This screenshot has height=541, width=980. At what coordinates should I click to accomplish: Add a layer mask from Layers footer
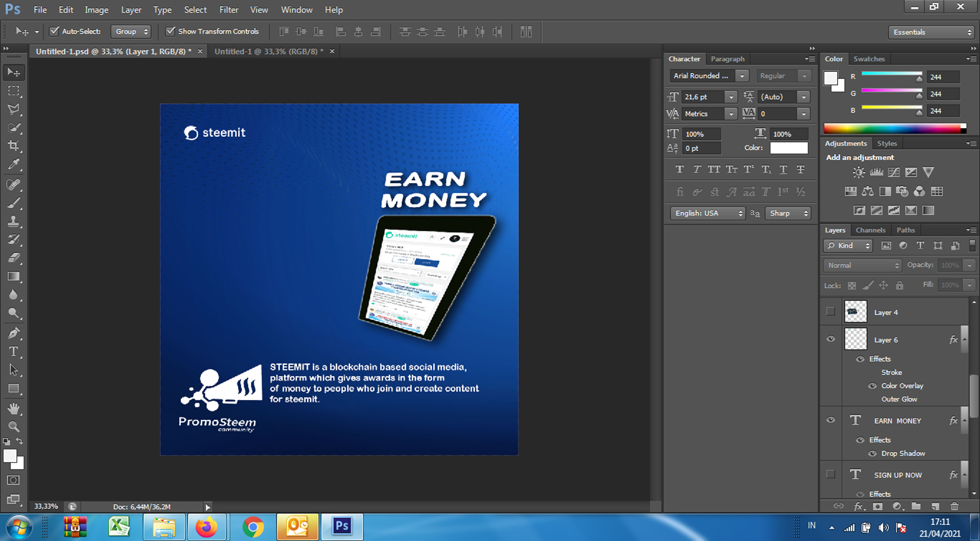pos(878,506)
